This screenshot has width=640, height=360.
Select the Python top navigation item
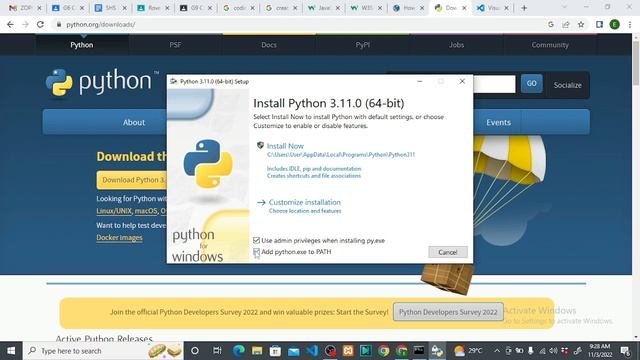click(82, 45)
